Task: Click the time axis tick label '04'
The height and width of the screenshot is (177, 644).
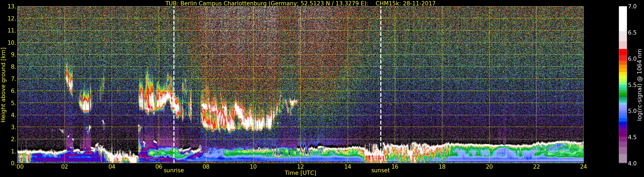Action: 112,167
